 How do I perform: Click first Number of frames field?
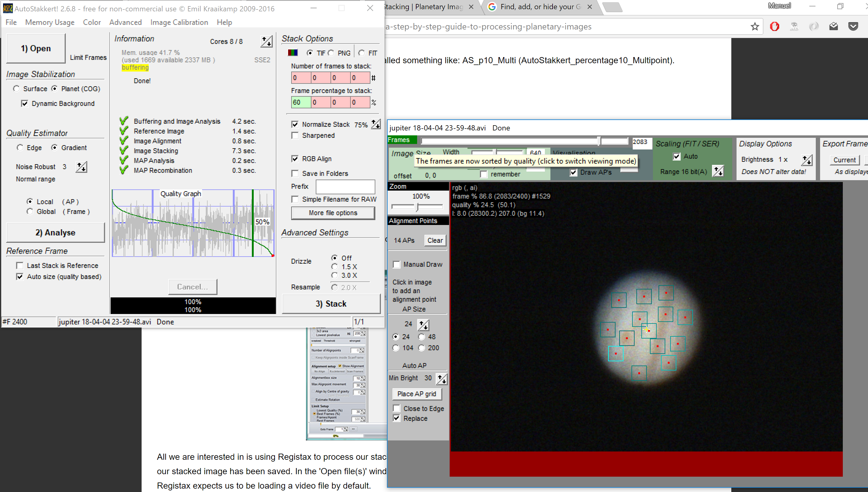[301, 78]
